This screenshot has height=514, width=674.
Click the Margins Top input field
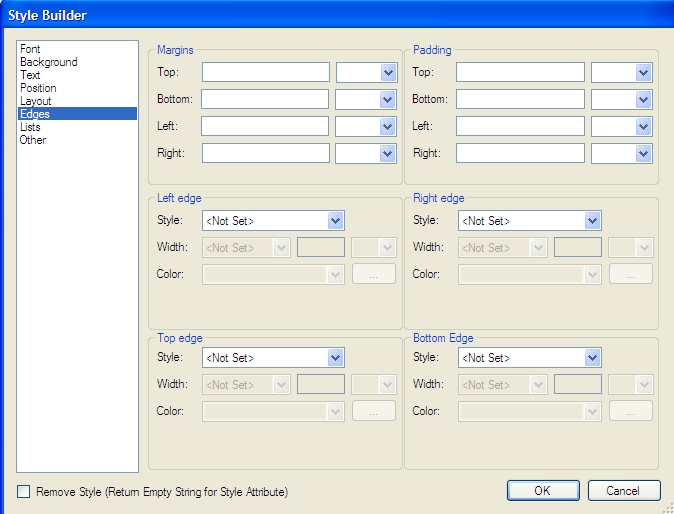click(x=265, y=72)
